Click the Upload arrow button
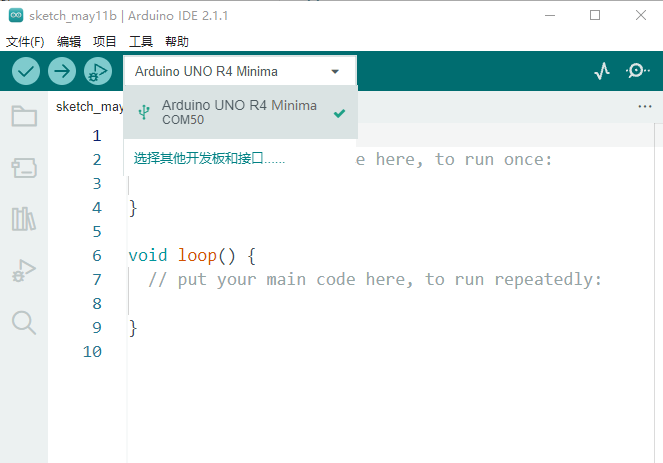 click(62, 71)
